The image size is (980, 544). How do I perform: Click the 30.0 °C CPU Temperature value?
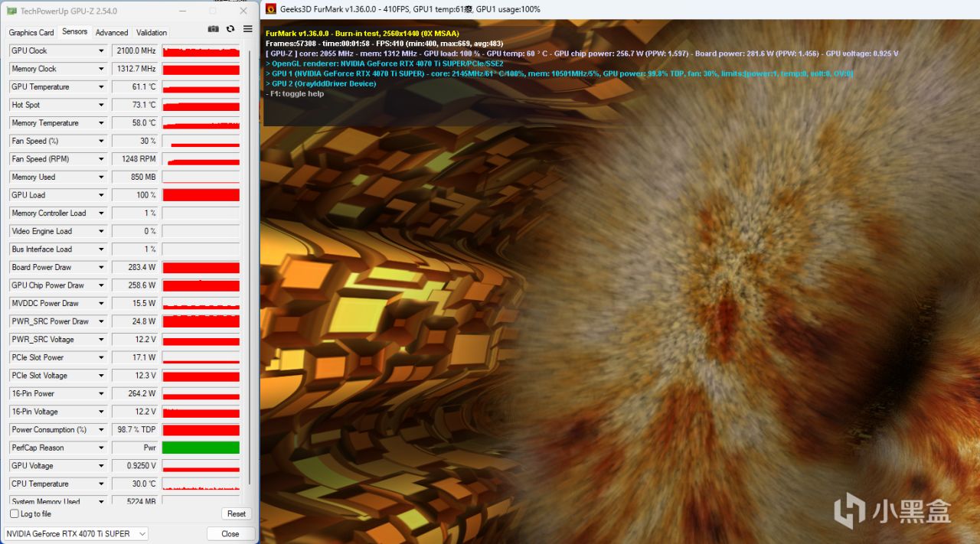tap(135, 484)
